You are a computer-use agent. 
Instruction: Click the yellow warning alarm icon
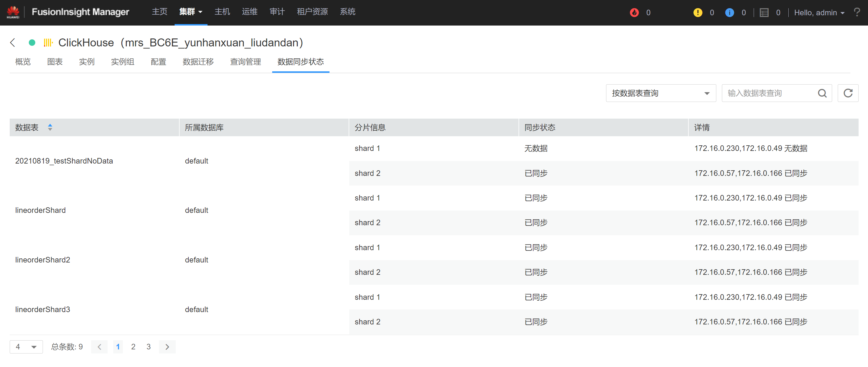698,12
